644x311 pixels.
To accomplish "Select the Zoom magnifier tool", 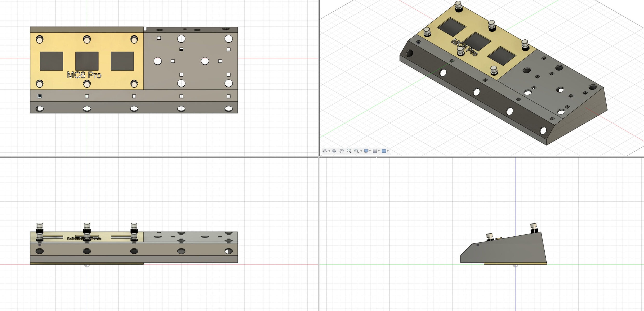I will pos(349,151).
